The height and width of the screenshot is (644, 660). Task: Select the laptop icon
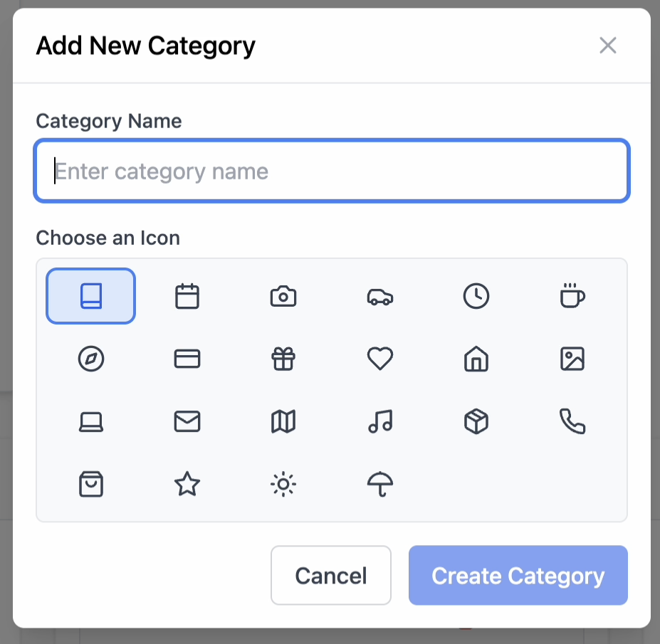point(91,421)
